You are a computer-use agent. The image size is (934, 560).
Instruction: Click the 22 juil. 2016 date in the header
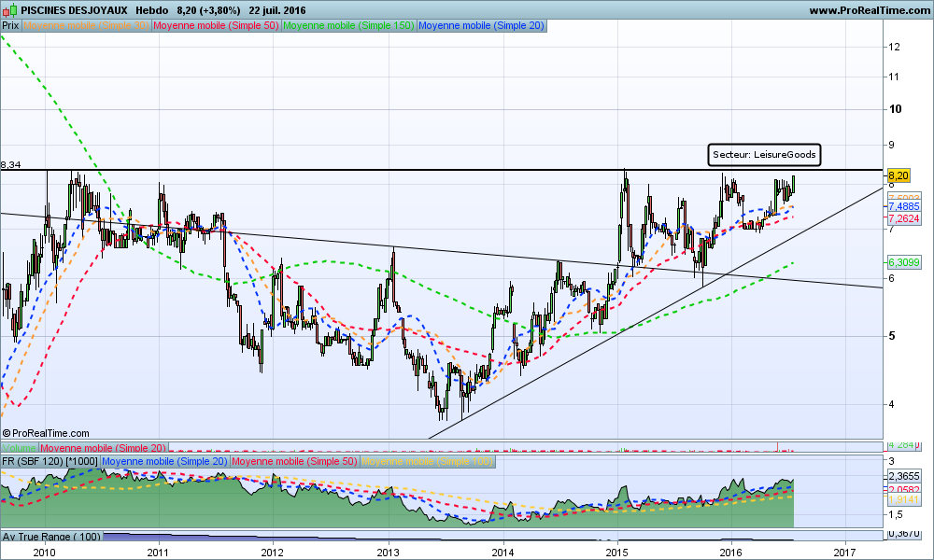(277, 10)
